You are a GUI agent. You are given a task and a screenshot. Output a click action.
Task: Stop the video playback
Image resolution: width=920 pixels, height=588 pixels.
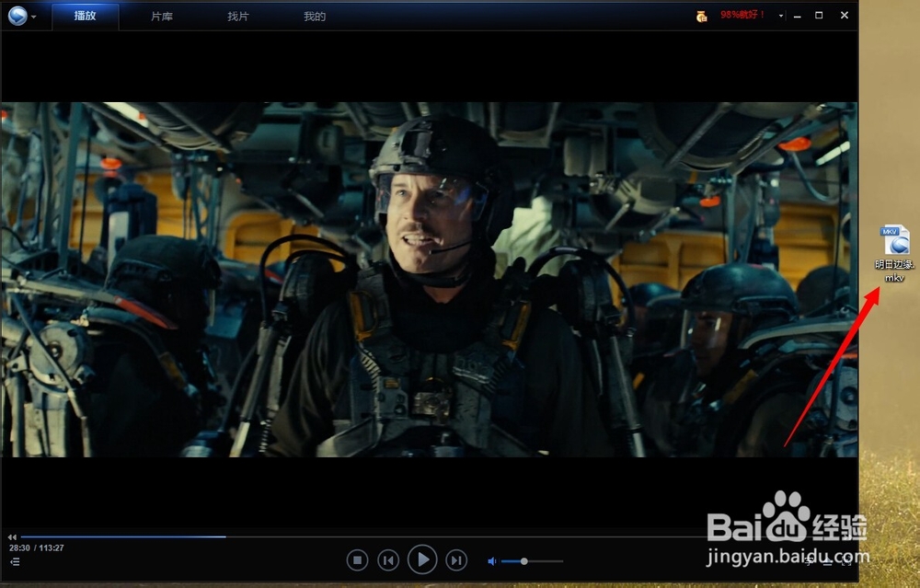coord(357,560)
